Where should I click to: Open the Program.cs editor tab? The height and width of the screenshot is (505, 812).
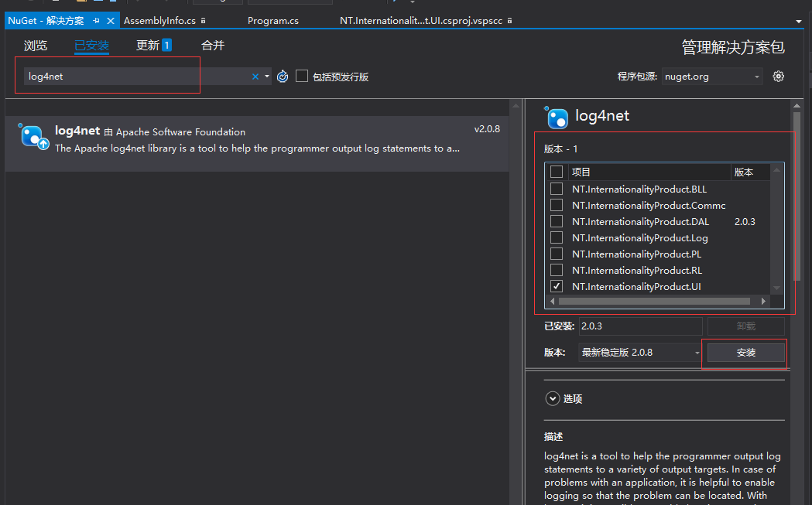coord(272,21)
